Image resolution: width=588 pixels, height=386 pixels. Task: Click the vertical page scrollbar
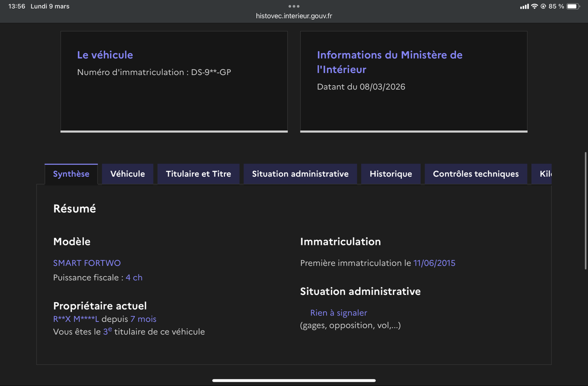coord(586,211)
